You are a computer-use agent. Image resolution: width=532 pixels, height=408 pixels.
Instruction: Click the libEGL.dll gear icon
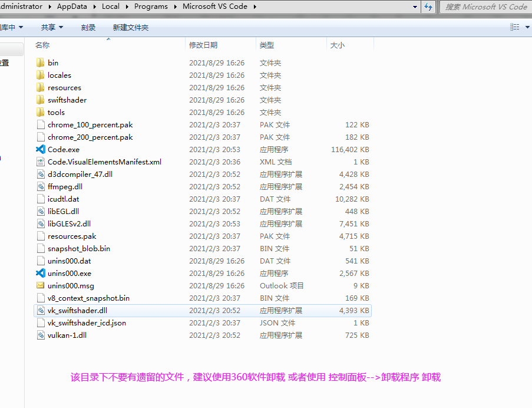(41, 211)
